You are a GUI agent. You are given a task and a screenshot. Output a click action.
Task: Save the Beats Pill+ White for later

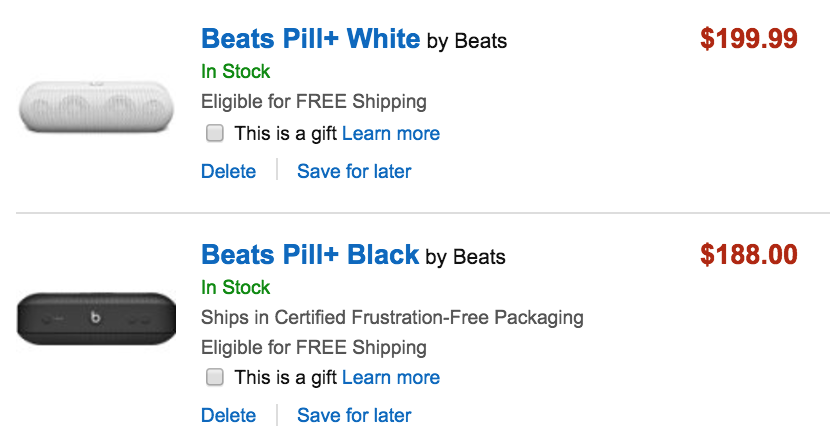354,171
